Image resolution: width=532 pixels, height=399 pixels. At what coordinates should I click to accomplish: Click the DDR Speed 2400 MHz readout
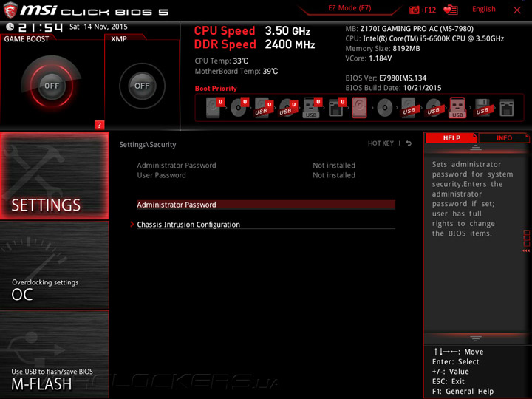[254, 44]
